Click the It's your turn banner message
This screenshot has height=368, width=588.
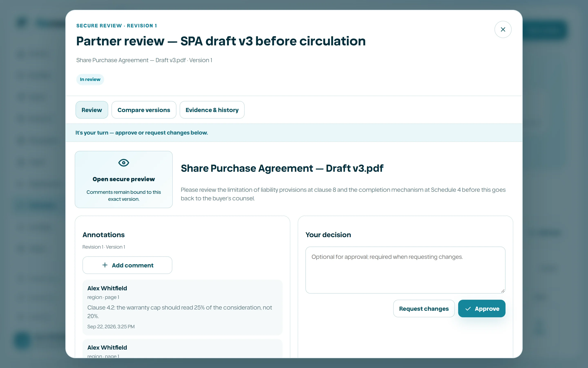click(x=142, y=133)
